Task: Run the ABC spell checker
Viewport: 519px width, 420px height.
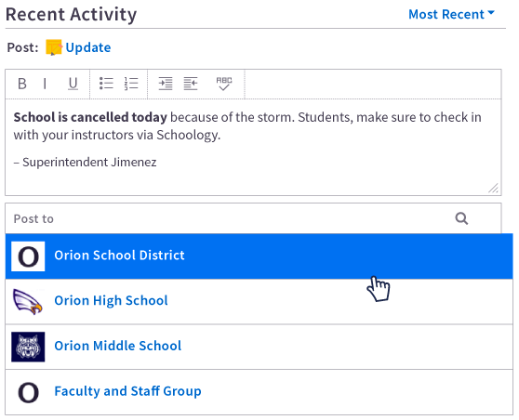Action: click(224, 84)
